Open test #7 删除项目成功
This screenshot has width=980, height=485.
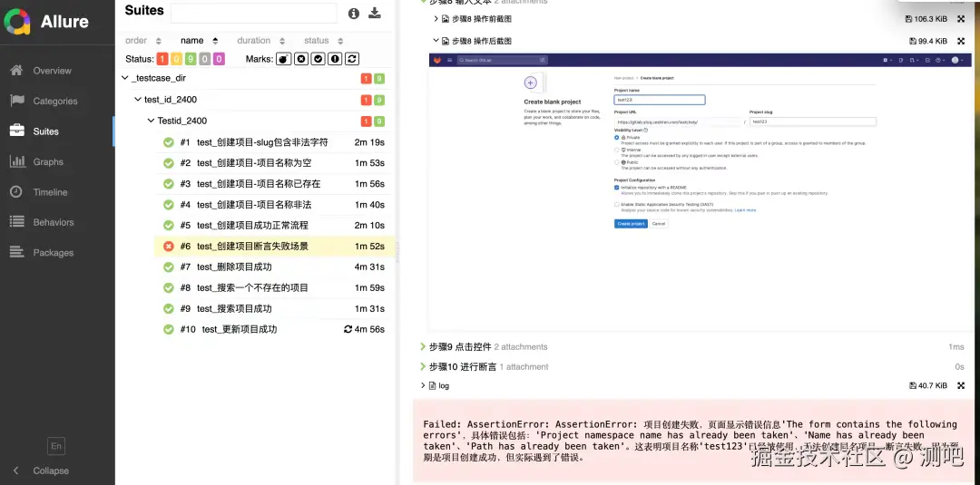point(275,267)
